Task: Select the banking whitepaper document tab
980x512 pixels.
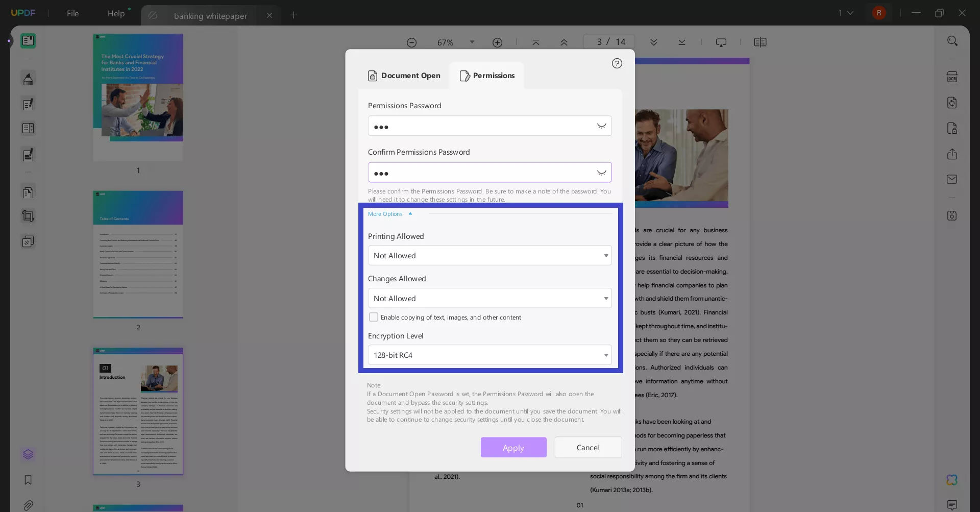Action: point(211,16)
